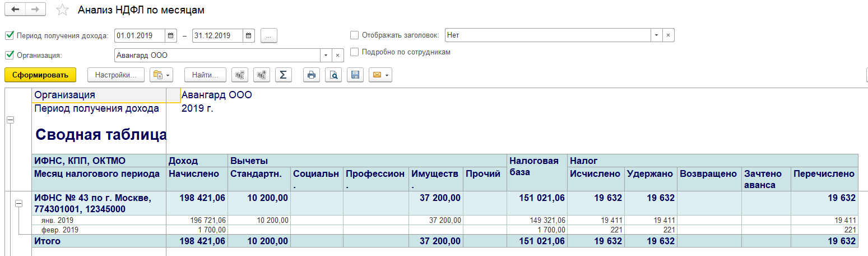
Task: Add report to favorites star
Action: 63,10
